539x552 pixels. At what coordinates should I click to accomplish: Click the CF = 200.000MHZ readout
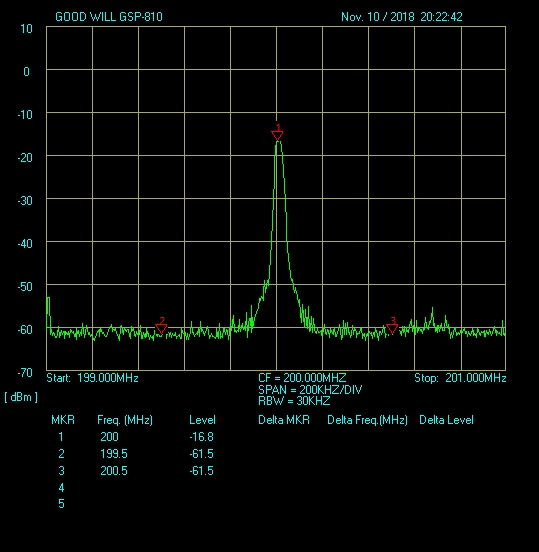click(302, 378)
